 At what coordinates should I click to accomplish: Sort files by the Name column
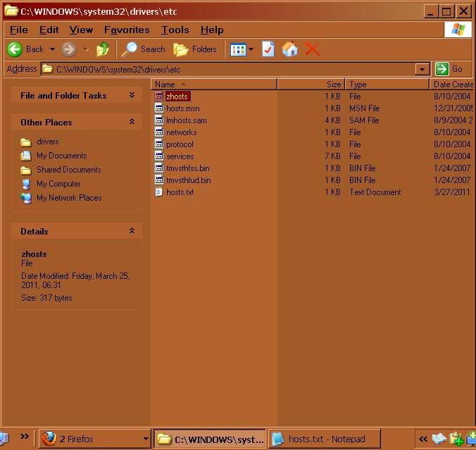(x=214, y=84)
